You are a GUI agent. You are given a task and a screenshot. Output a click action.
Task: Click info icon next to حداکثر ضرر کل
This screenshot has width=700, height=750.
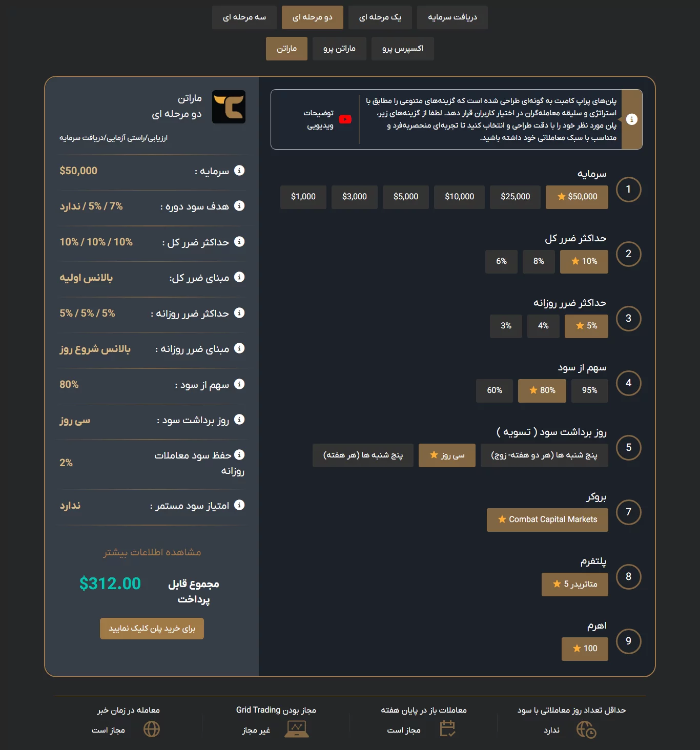coord(239,242)
